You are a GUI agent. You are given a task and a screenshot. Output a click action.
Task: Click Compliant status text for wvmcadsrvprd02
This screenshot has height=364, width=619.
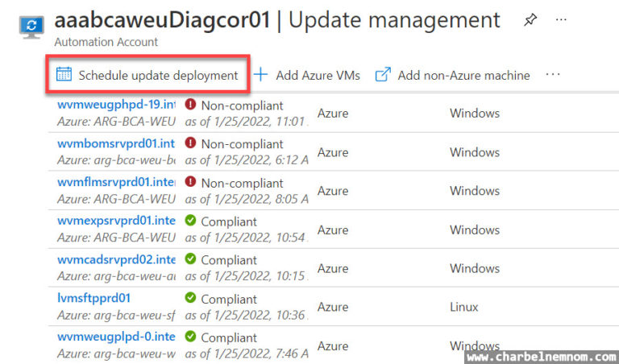click(x=229, y=261)
